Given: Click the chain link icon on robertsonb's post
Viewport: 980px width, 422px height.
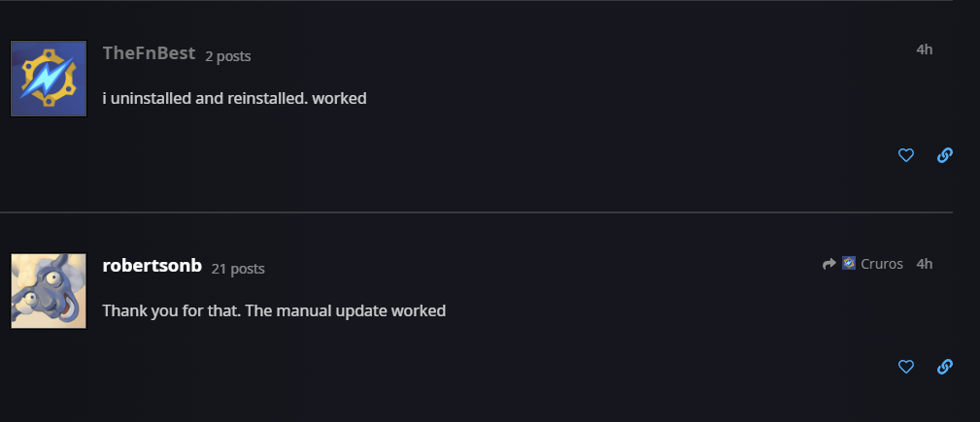Looking at the screenshot, I should tap(944, 367).
